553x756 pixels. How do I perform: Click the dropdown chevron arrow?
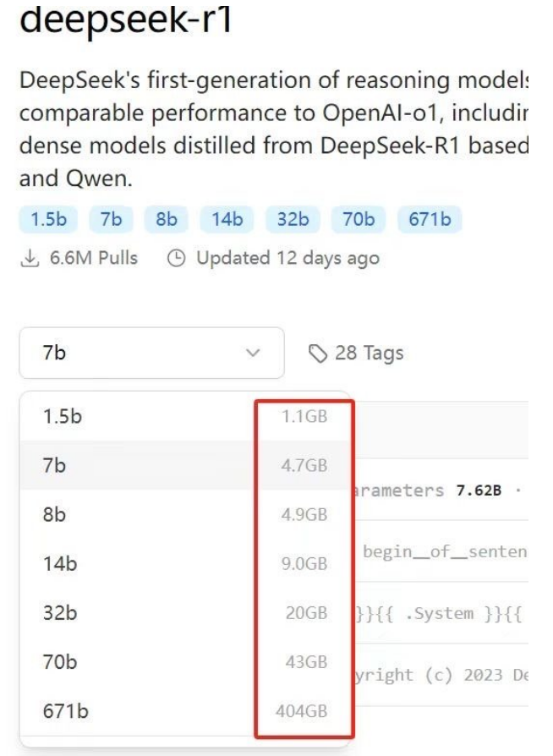[252, 353]
